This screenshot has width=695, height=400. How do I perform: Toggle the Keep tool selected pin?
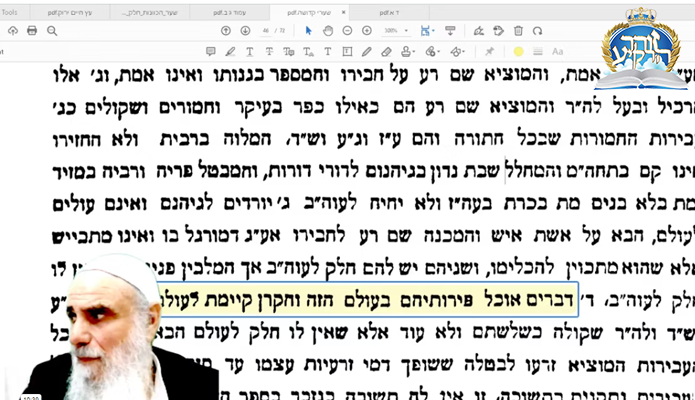coord(489,51)
